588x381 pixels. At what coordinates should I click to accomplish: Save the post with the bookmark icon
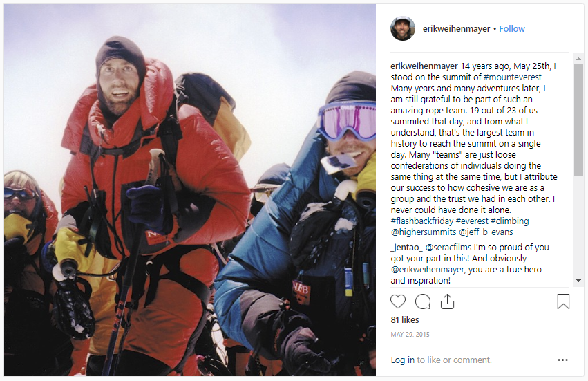click(563, 301)
